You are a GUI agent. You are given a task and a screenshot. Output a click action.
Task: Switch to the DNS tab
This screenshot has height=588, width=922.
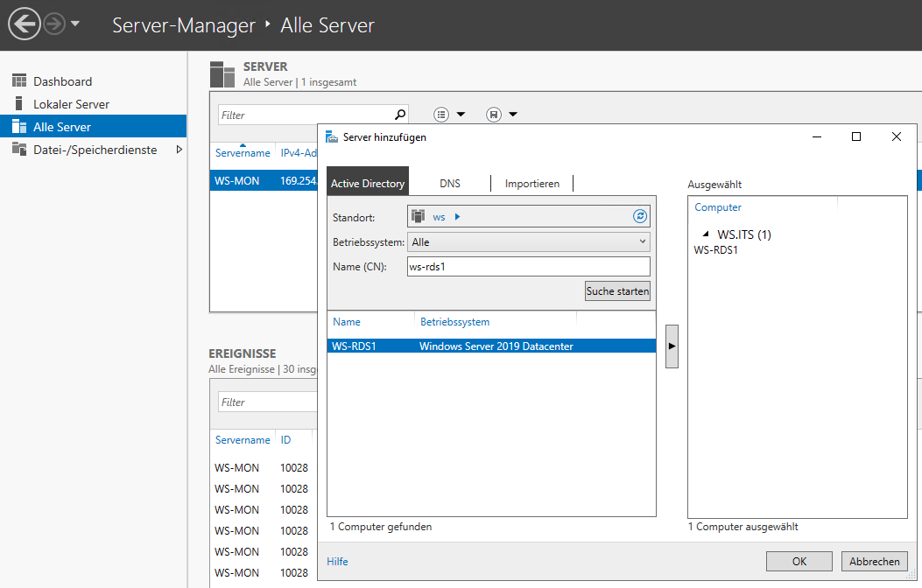[450, 183]
